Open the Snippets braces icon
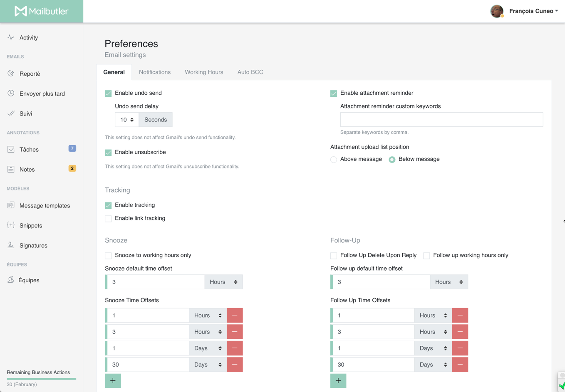The image size is (565, 392). (11, 225)
